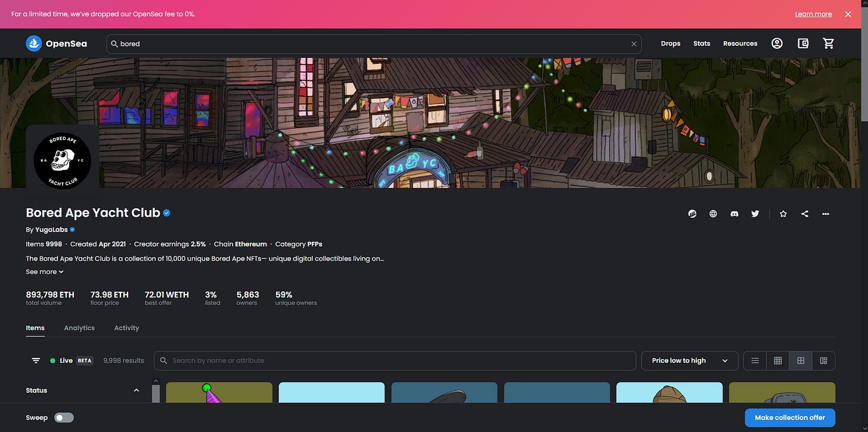Click the 73.98 ETH floor price stat
Viewport: 868px width, 432px height.
pos(109,298)
